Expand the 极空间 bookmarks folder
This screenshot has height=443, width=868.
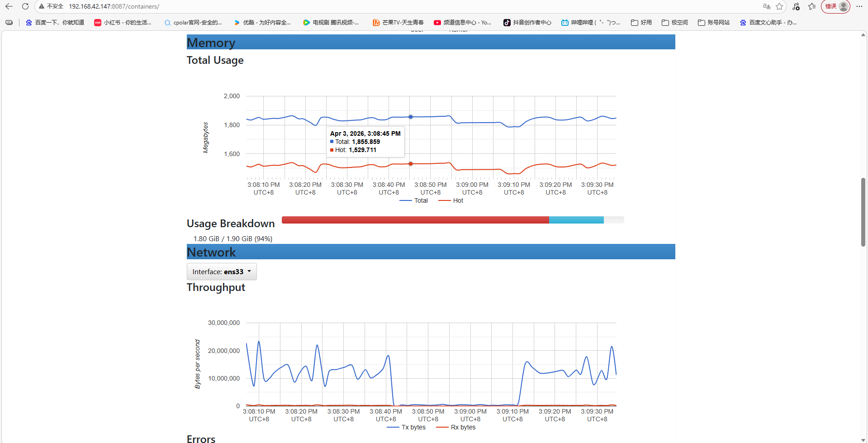coord(674,23)
